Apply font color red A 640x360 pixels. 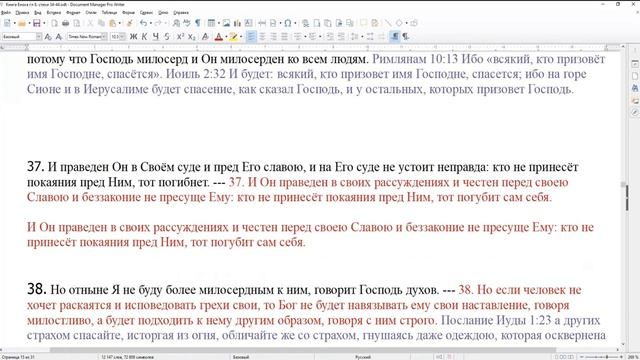click(x=219, y=37)
